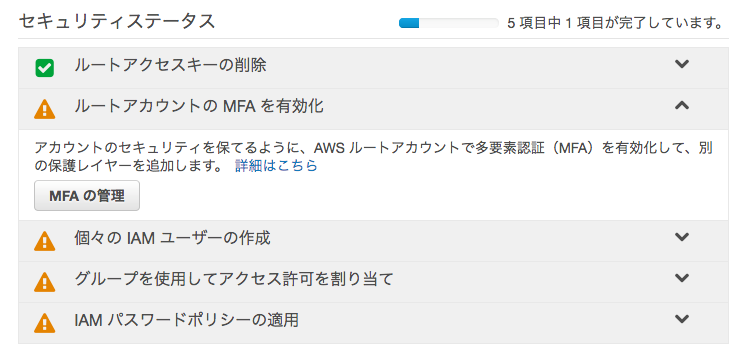Expand IAM パスワードポリシーの適用 chevron
Image resolution: width=746 pixels, height=364 pixels.
click(x=682, y=318)
